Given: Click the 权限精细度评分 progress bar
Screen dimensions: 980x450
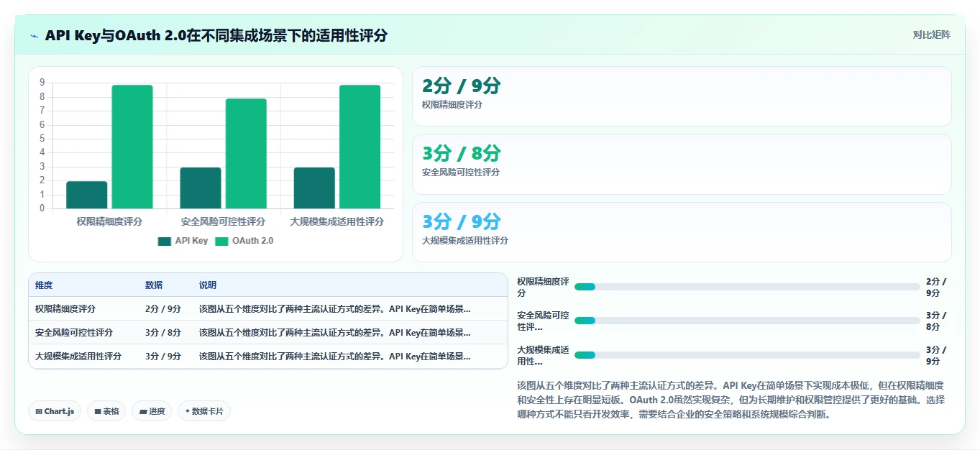Looking at the screenshot, I should point(747,287).
